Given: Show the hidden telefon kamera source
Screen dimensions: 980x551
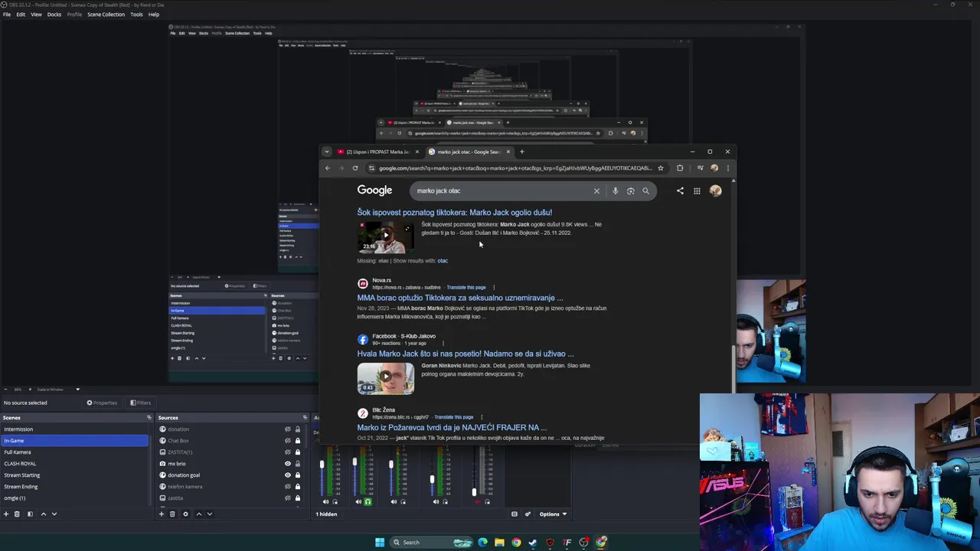Looking at the screenshot, I should click(288, 487).
